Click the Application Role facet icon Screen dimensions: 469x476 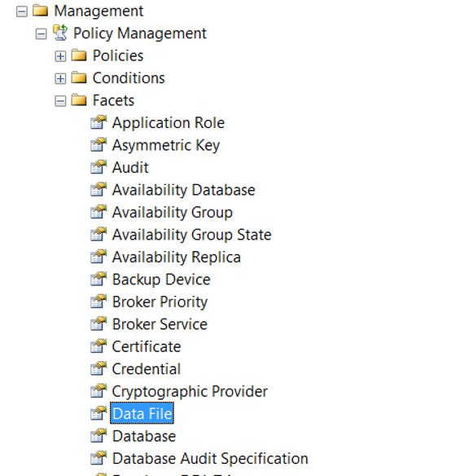[x=99, y=122]
